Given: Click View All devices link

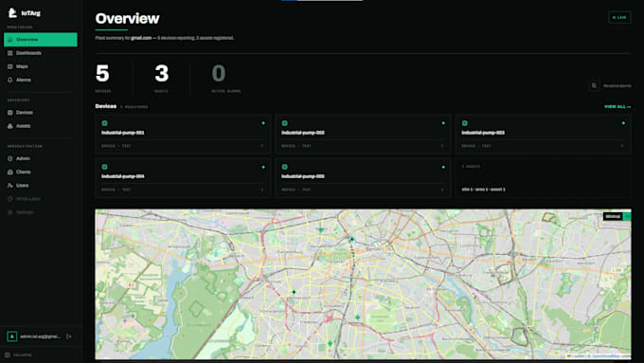Looking at the screenshot, I should click(617, 106).
